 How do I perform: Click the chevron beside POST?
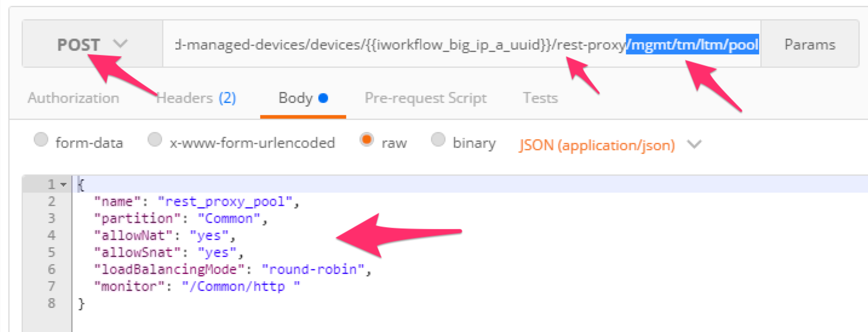[120, 44]
